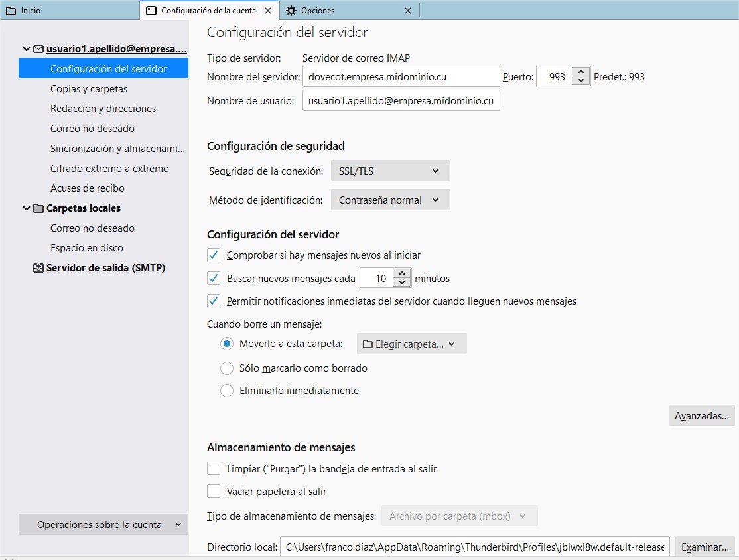Click the gear icon on Opciones tab
The image size is (739, 560).
coord(291,11)
